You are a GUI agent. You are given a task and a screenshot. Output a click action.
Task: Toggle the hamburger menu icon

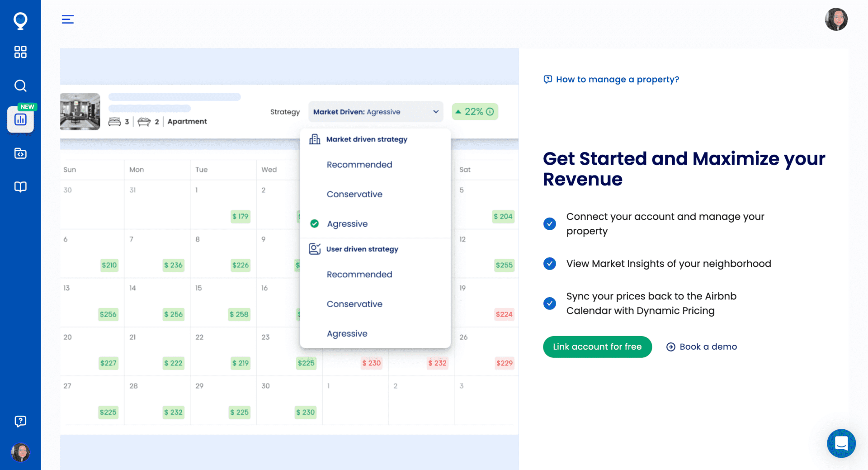[68, 19]
